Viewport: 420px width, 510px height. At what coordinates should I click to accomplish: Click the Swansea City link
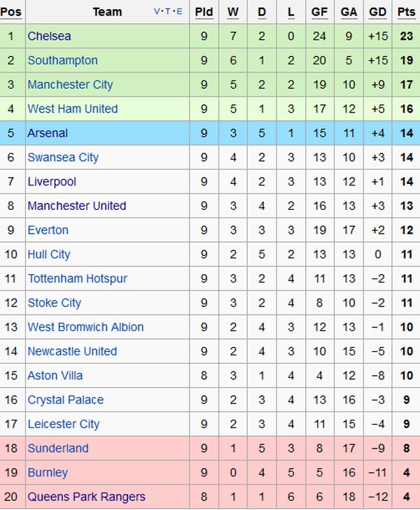pyautogui.click(x=63, y=157)
